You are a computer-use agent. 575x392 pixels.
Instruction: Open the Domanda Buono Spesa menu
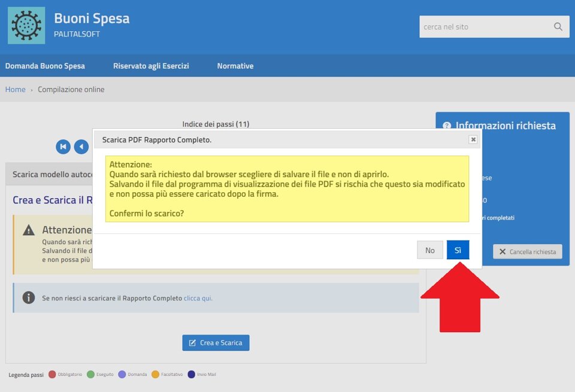coord(45,66)
